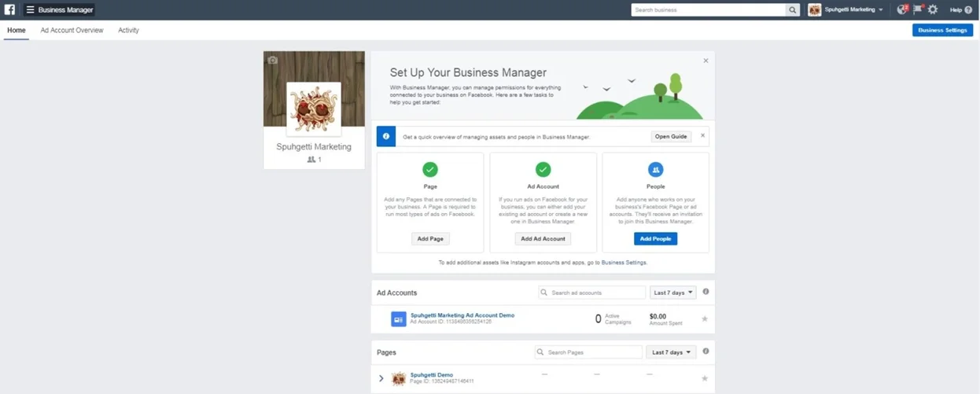Click the Open Guide button
The width and height of the screenshot is (980, 394).
(671, 136)
